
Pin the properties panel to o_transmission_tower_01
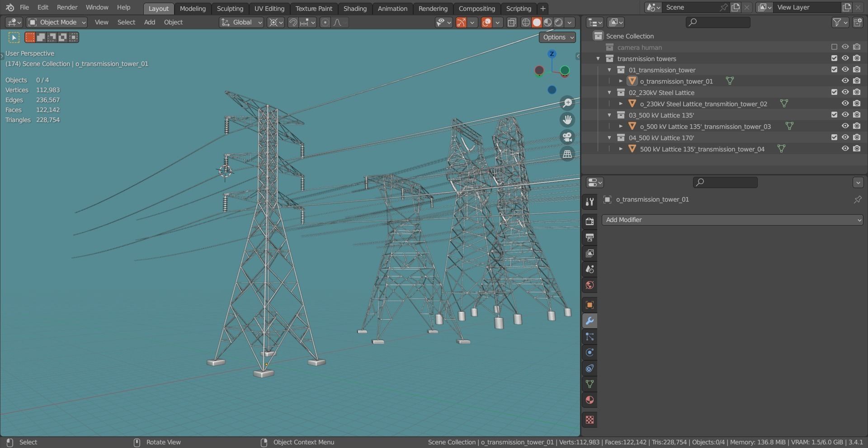[x=858, y=199]
